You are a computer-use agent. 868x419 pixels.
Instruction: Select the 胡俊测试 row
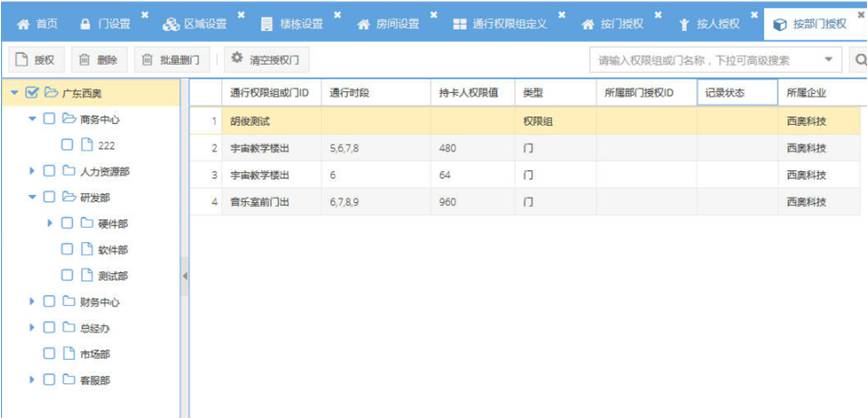(x=525, y=122)
